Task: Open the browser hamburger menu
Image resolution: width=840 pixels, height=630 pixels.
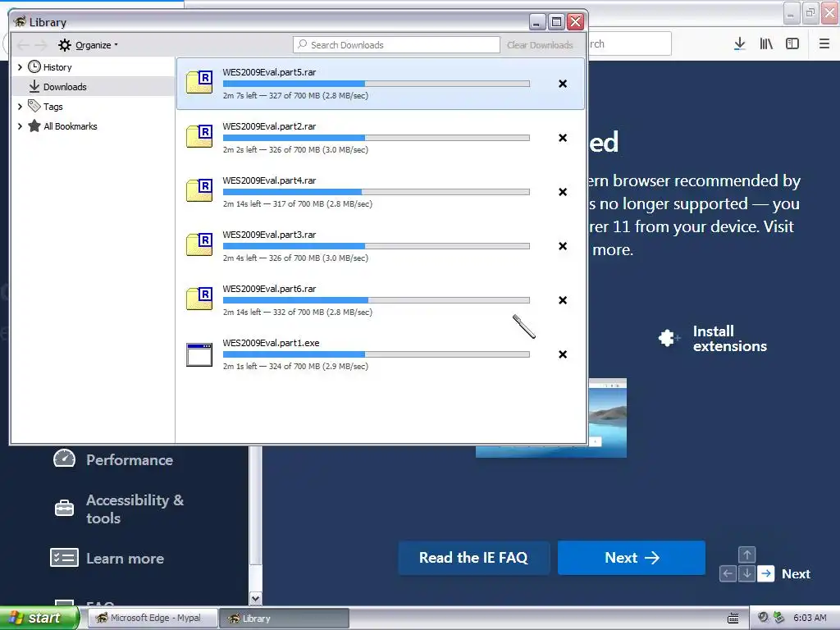Action: click(824, 44)
